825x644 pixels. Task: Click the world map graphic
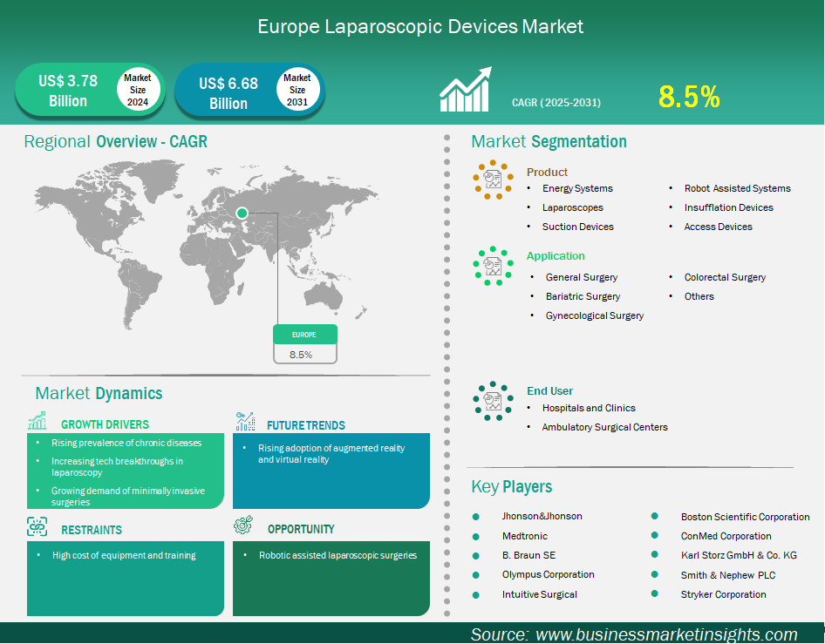tap(206, 245)
